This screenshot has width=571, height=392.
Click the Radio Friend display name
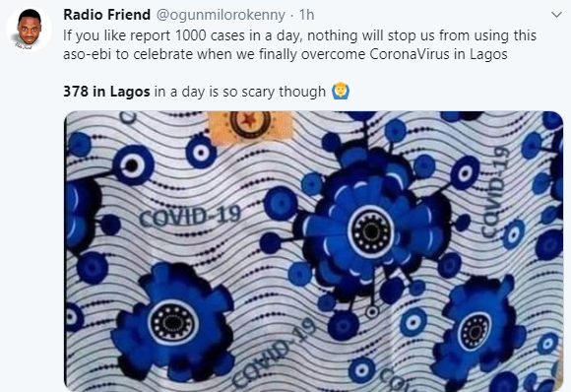106,15
